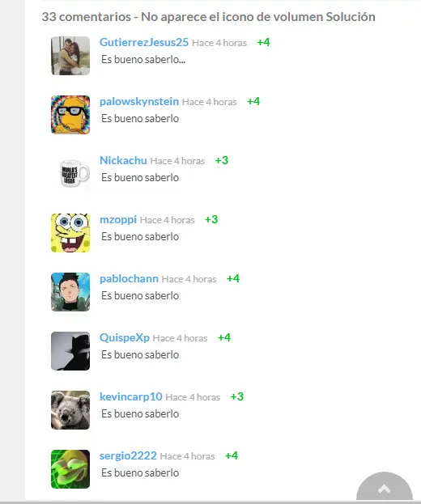Screen dimensions: 421x504
Task: Click the scroll-to-top arrow button
Action: [385, 487]
